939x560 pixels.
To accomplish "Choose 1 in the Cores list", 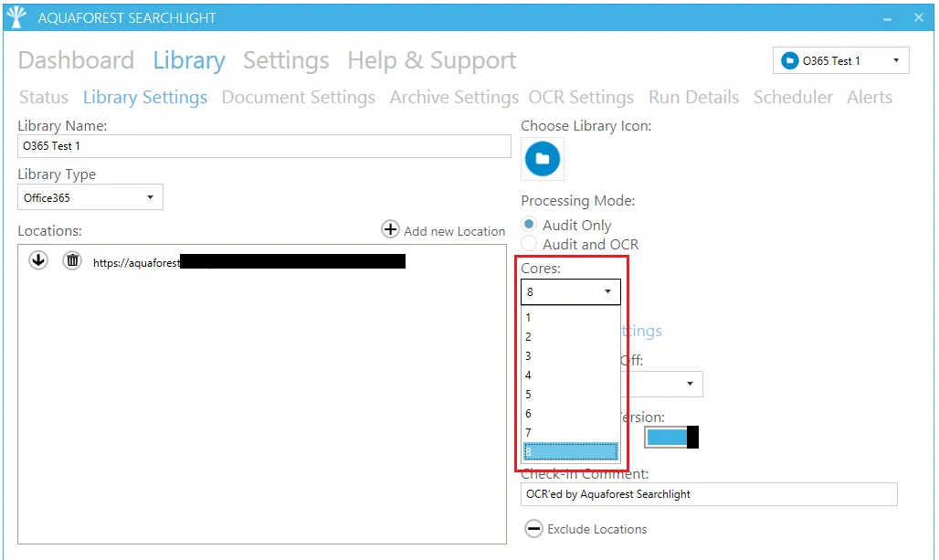I will [x=571, y=317].
